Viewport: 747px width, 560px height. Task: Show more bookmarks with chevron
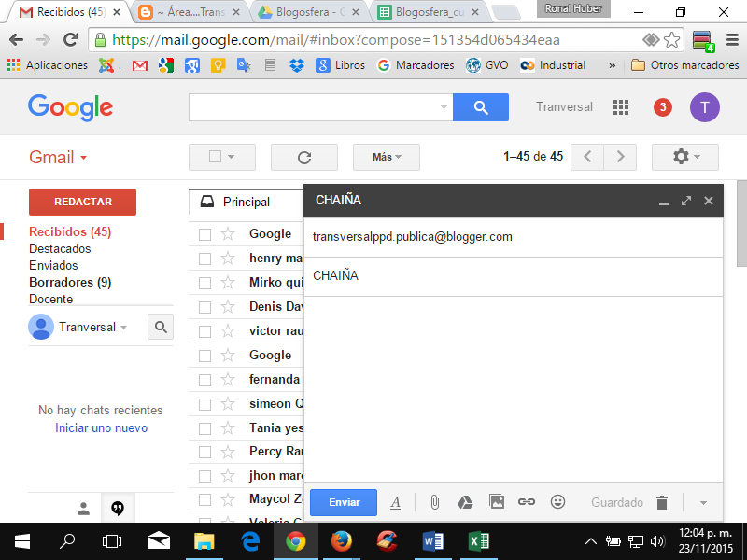click(612, 65)
